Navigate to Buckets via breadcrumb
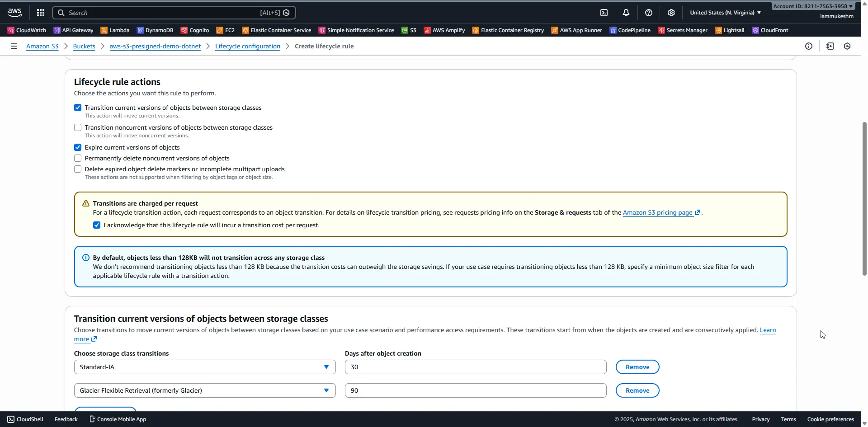 [84, 46]
